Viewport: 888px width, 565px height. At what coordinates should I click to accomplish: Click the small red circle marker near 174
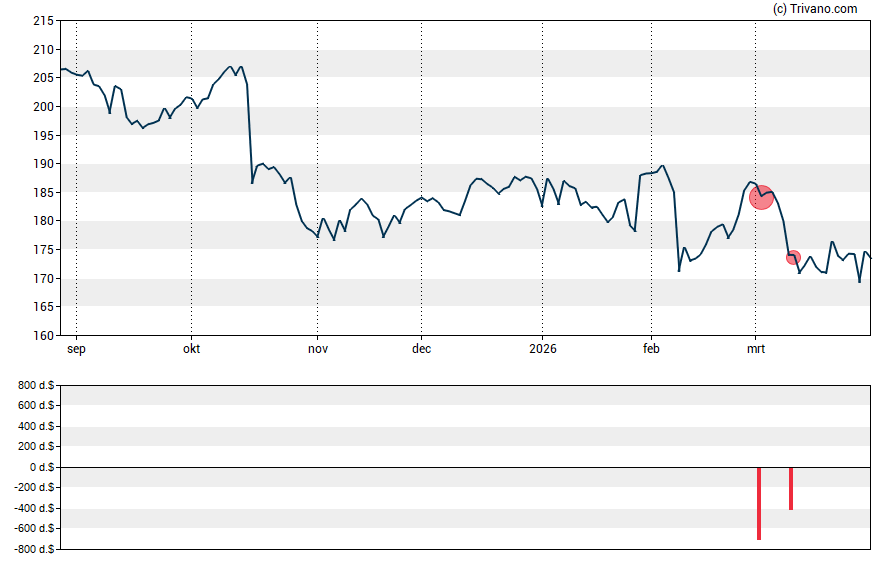[x=793, y=257]
